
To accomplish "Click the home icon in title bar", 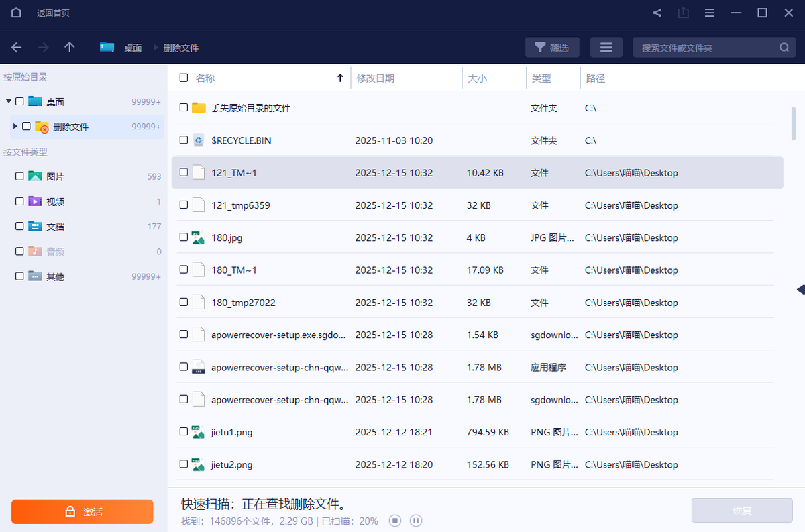I will tap(16, 13).
